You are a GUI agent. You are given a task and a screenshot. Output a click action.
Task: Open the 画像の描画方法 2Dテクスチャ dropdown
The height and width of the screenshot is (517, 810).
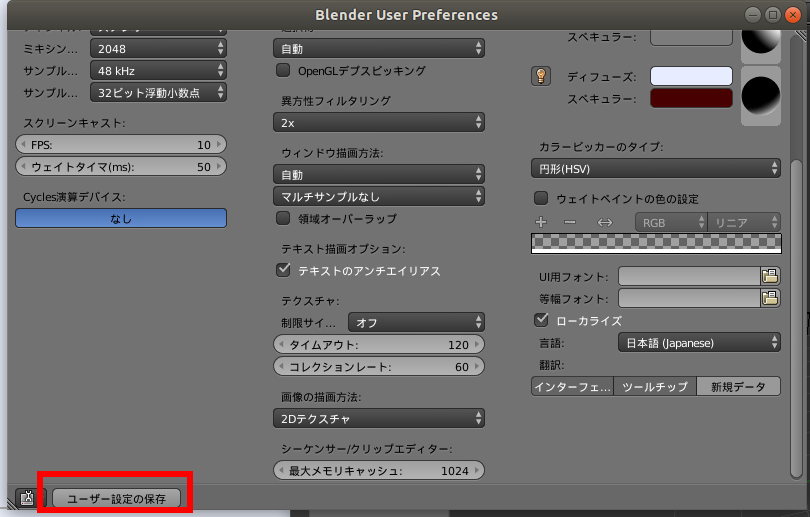(379, 418)
